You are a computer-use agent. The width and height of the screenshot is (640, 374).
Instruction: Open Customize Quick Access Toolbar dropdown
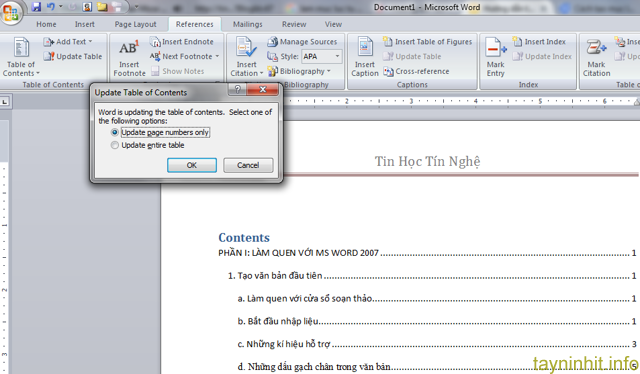click(136, 7)
